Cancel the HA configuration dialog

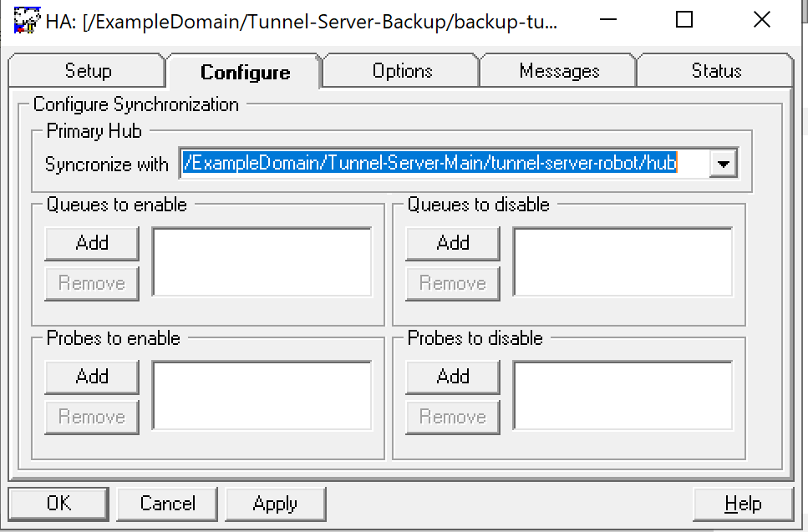(167, 504)
